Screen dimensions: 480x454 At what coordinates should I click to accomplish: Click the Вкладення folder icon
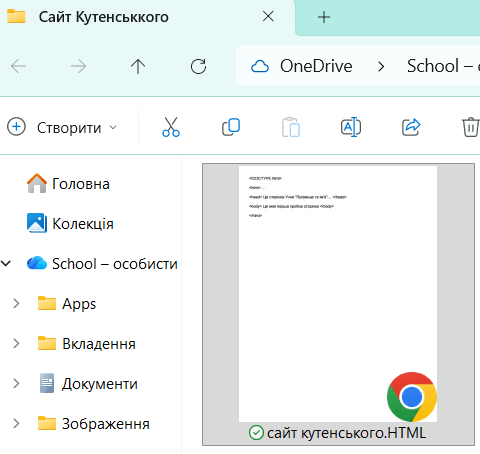click(x=47, y=343)
